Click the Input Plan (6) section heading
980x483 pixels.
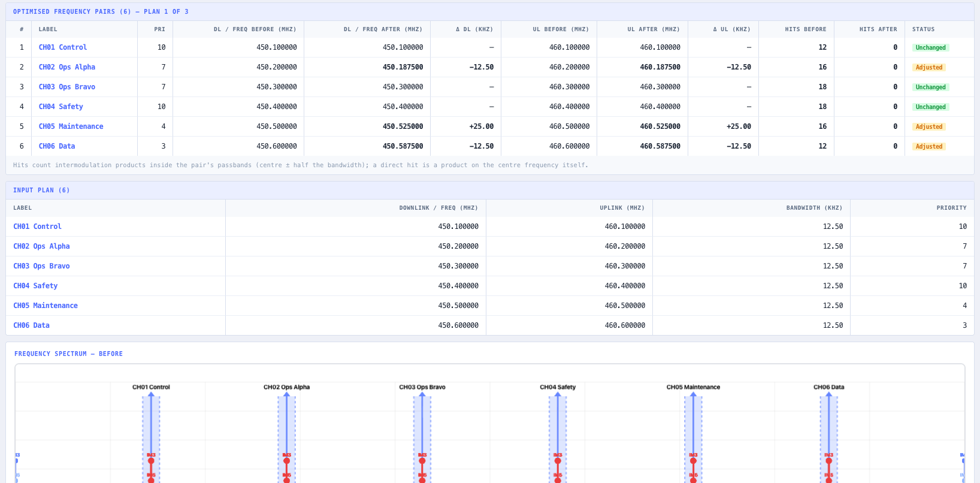41,191
